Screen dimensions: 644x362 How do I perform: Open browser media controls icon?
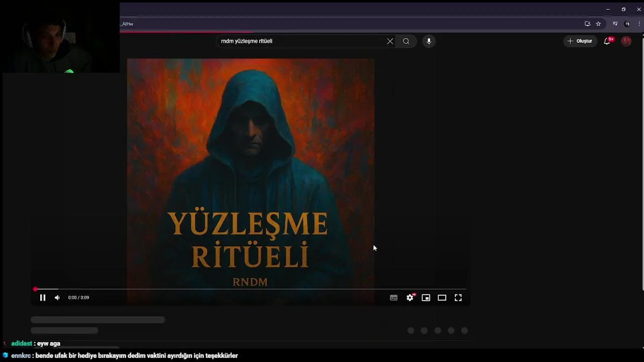click(615, 24)
